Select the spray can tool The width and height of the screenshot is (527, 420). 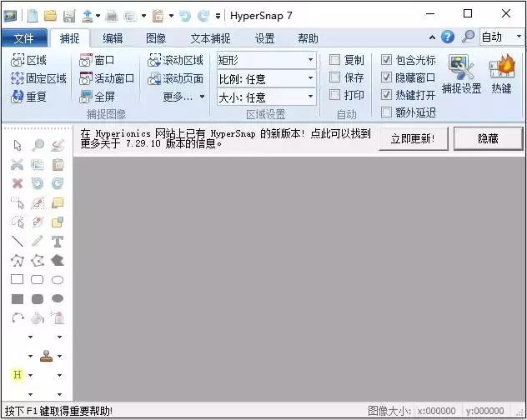point(58,317)
